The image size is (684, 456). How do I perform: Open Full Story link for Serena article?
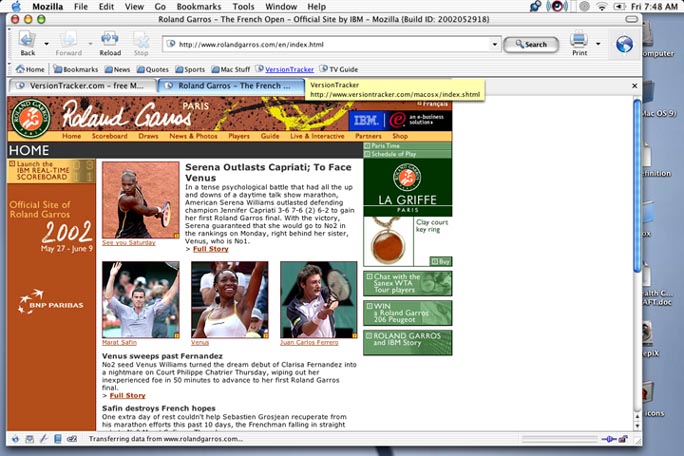(x=210, y=249)
